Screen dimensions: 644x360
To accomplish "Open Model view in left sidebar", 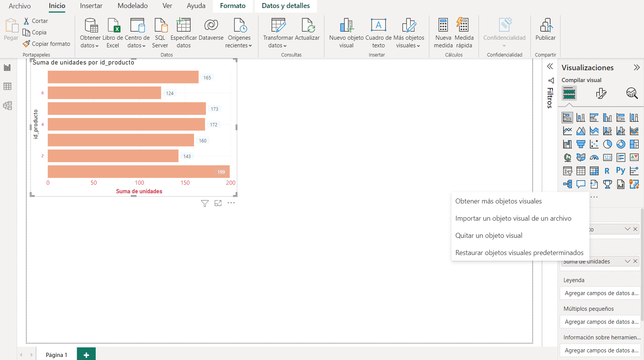I will [7, 105].
